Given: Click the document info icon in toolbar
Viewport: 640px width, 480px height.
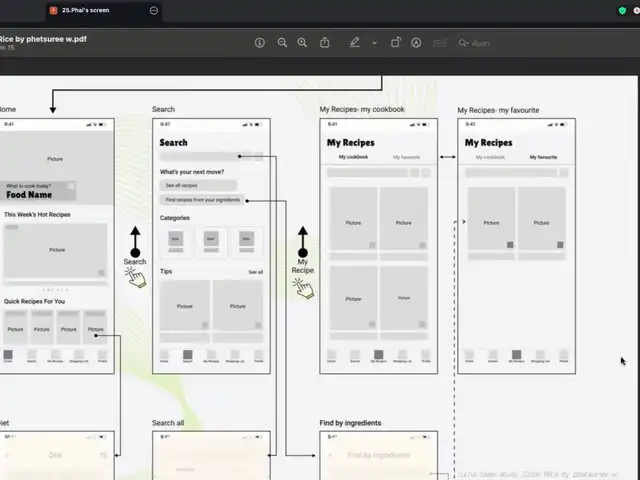Looking at the screenshot, I should [260, 43].
